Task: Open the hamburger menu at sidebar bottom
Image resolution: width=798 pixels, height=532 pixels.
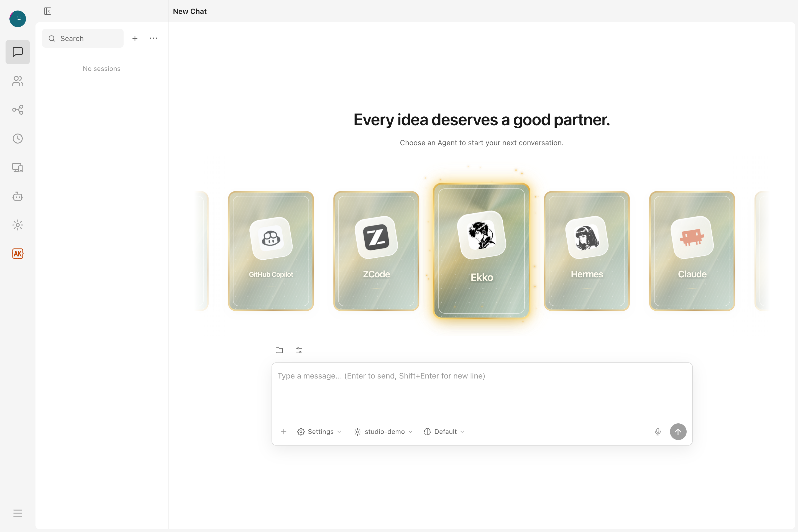Action: coord(18,513)
